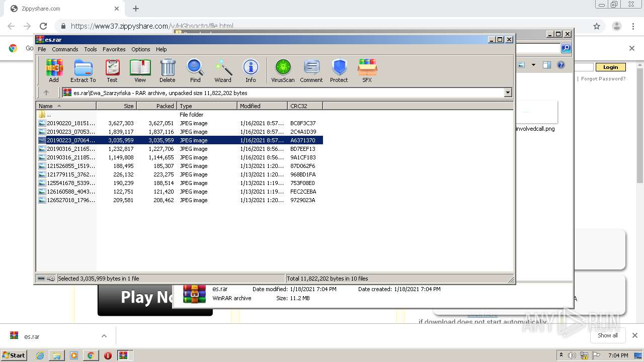Click the Forgot Password link

pos(603,78)
